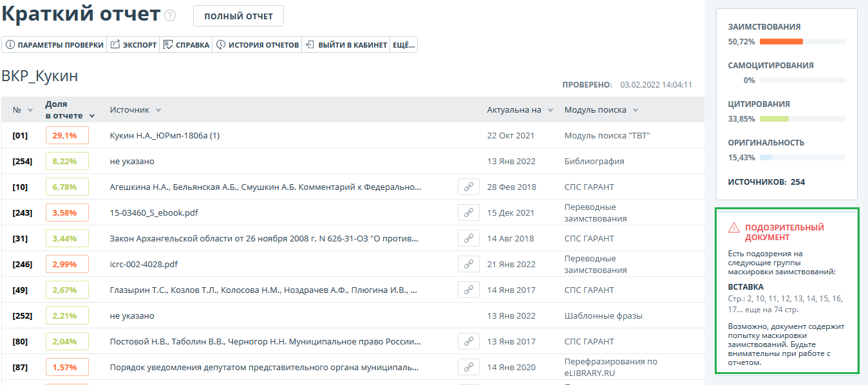Open Параметры проверки in the toolbar
The height and width of the screenshot is (385, 868).
[55, 45]
